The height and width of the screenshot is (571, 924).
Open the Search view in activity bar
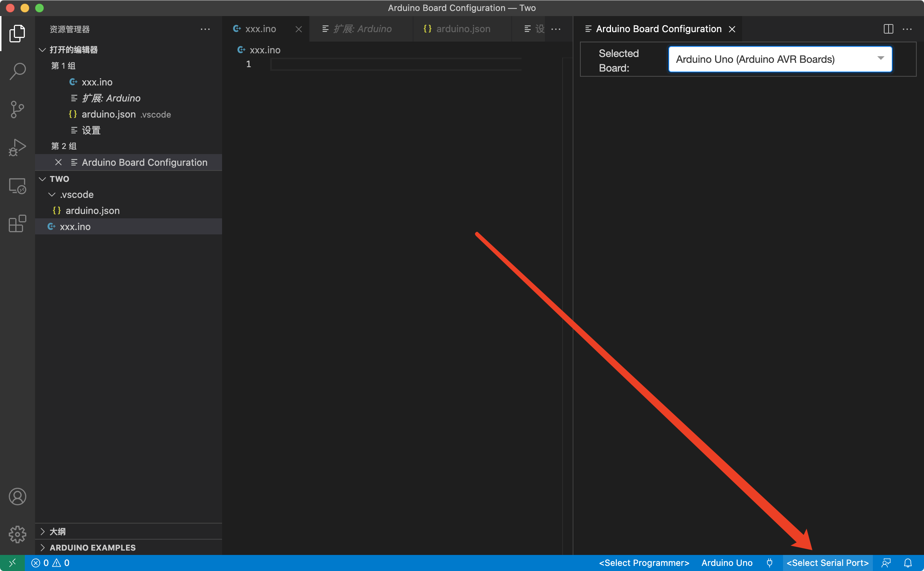coord(18,71)
